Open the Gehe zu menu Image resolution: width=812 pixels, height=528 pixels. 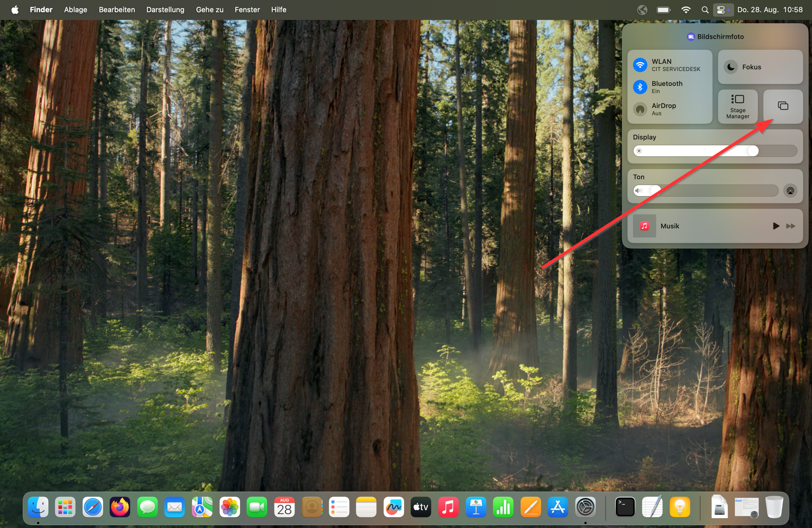(209, 10)
